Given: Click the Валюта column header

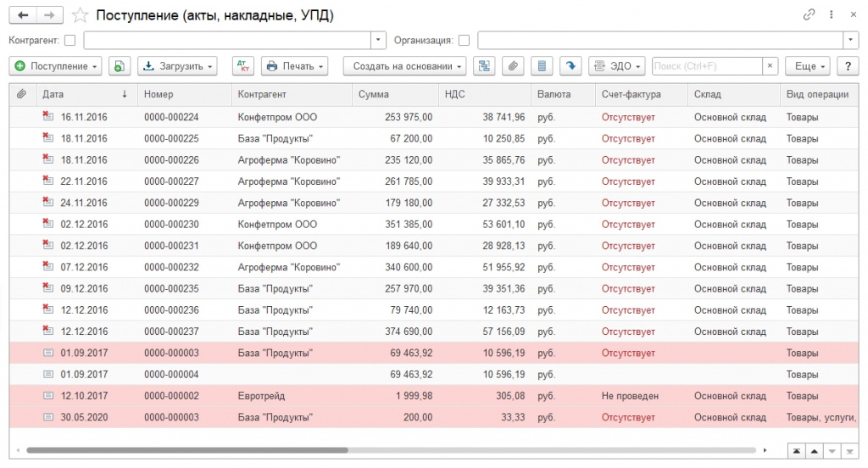Looking at the screenshot, I should (x=563, y=94).
